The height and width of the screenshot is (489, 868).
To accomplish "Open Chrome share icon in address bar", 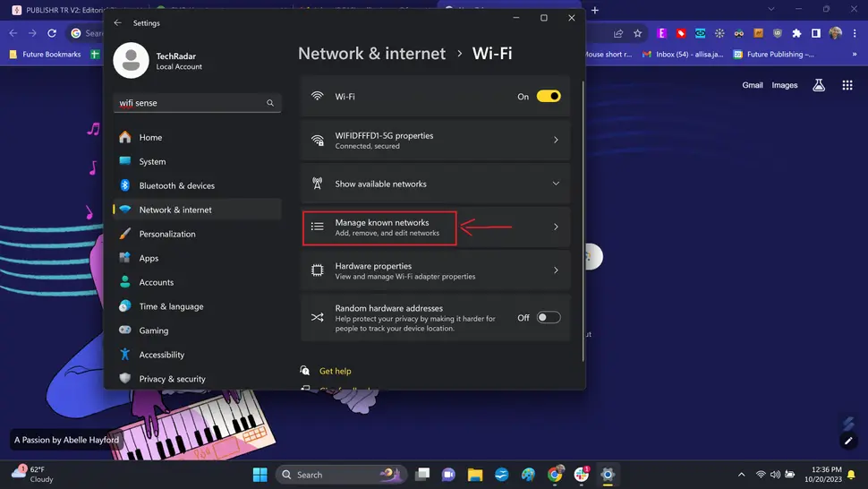I will 618,33.
